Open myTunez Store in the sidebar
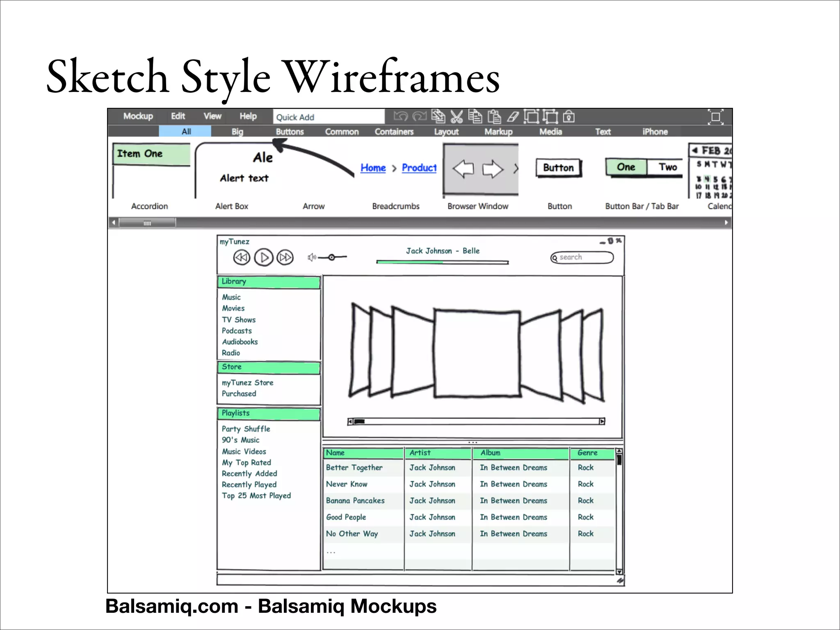The width and height of the screenshot is (840, 630). [x=247, y=383]
